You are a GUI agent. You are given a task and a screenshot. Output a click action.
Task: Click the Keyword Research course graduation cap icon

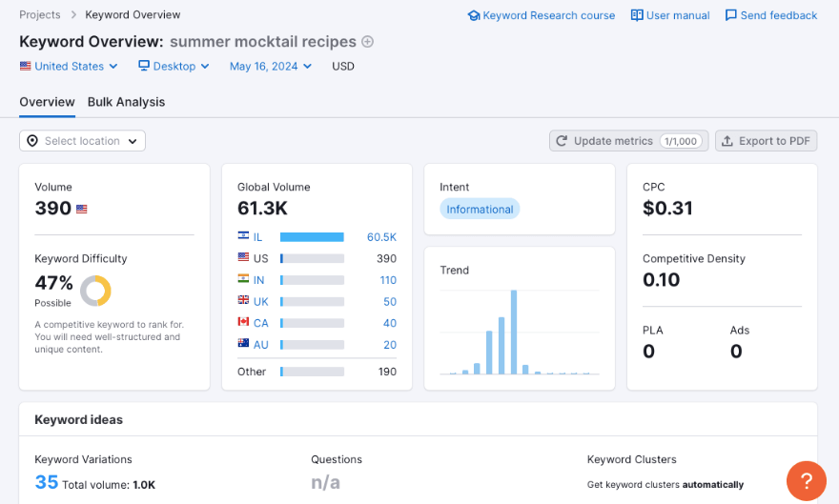474,15
